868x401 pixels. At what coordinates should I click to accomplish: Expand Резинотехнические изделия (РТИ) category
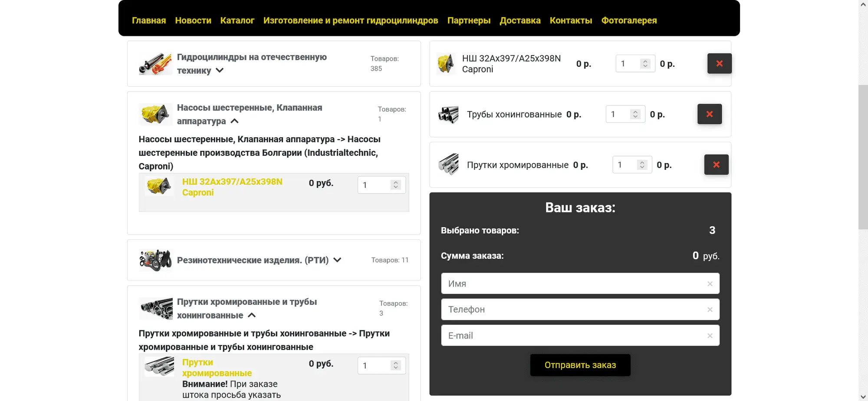(x=337, y=260)
